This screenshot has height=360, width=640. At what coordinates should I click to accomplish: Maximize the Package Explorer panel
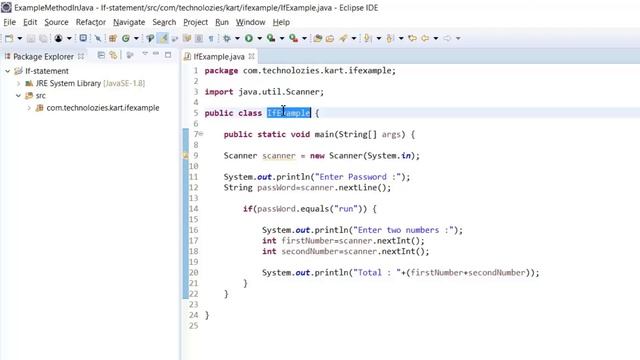(168, 55)
